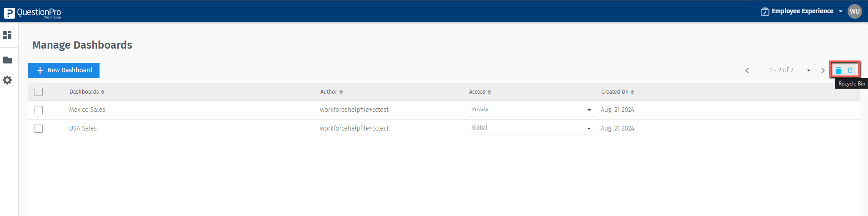This screenshot has width=868, height=216.
Task: Open the Recycle Bin trash icon
Action: click(838, 70)
